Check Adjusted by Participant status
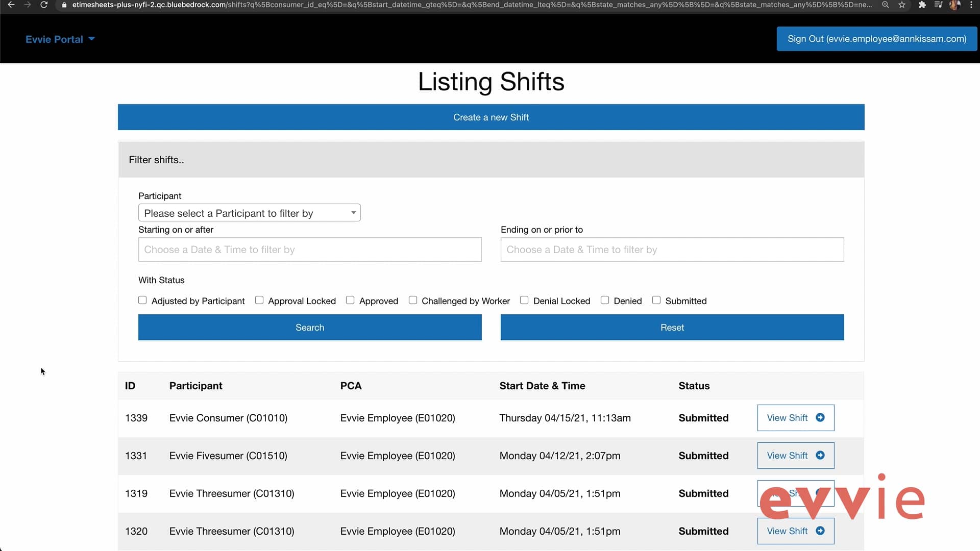The image size is (980, 551). click(142, 300)
